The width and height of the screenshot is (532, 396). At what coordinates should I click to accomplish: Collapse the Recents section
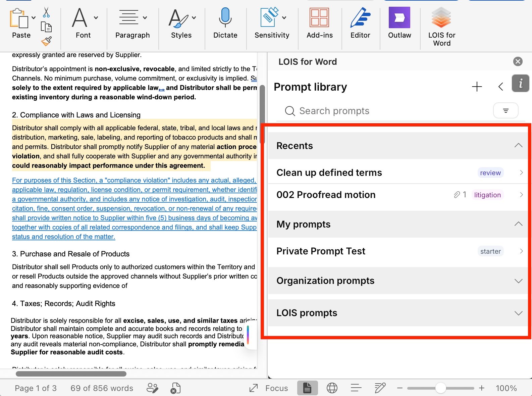tap(518, 146)
